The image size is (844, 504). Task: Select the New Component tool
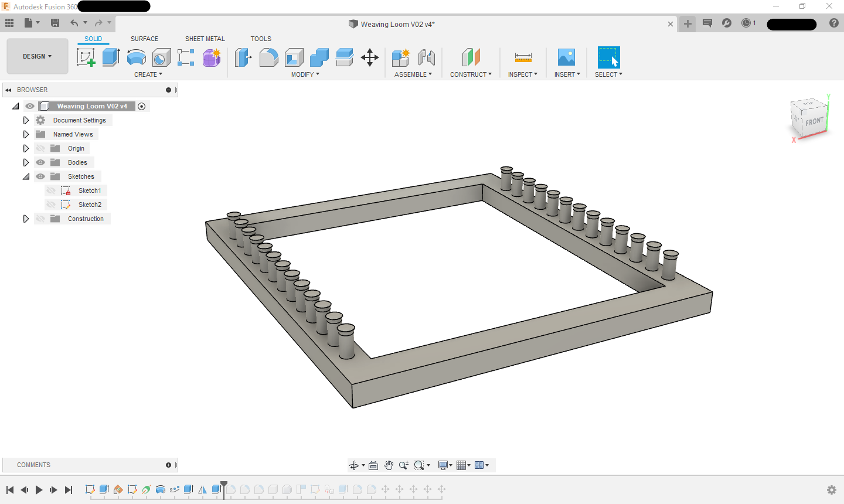point(401,57)
